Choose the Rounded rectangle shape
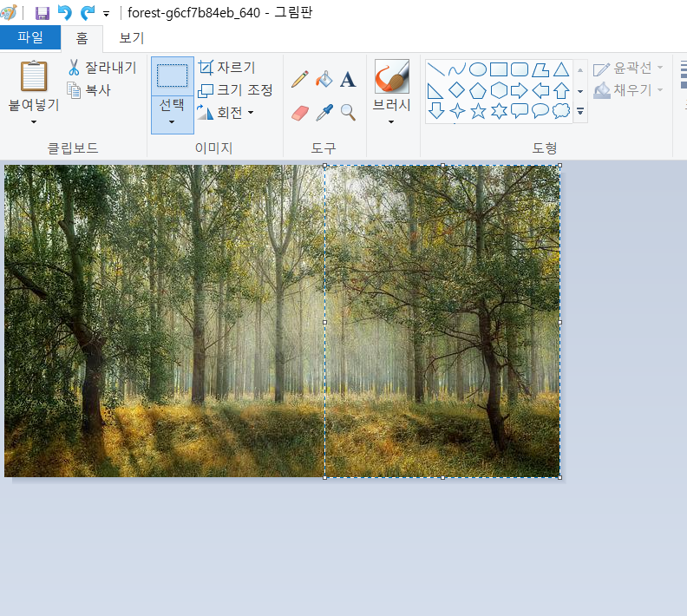Image resolution: width=687 pixels, height=616 pixels. 520,69
